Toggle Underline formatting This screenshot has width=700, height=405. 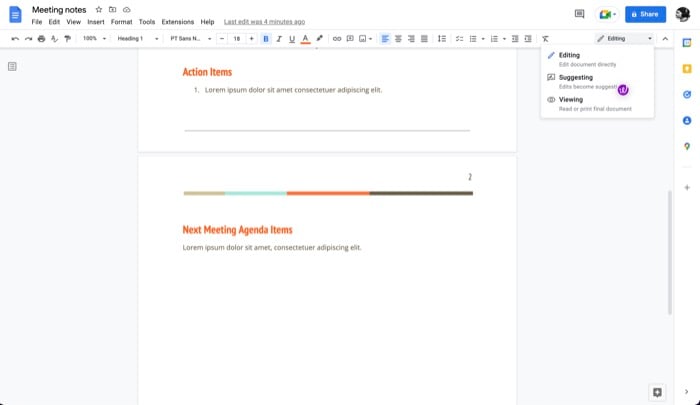(x=292, y=39)
